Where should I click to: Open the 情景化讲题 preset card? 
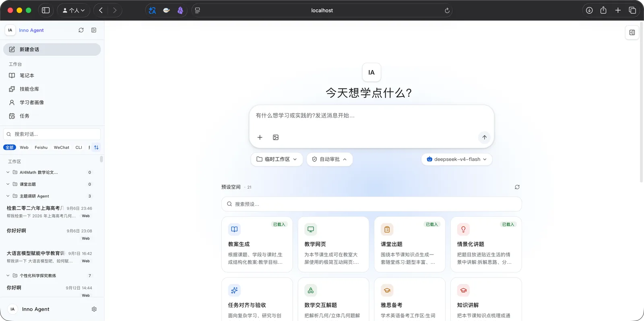click(x=486, y=244)
